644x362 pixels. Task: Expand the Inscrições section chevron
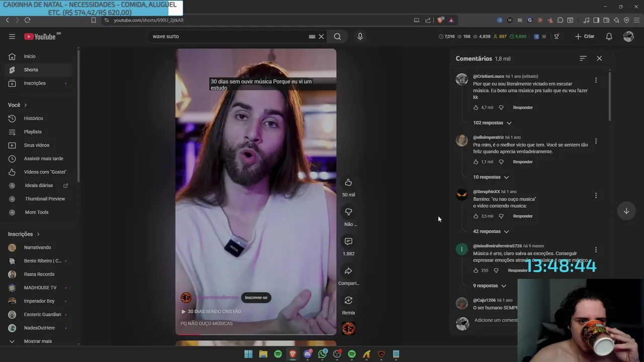[x=38, y=234]
